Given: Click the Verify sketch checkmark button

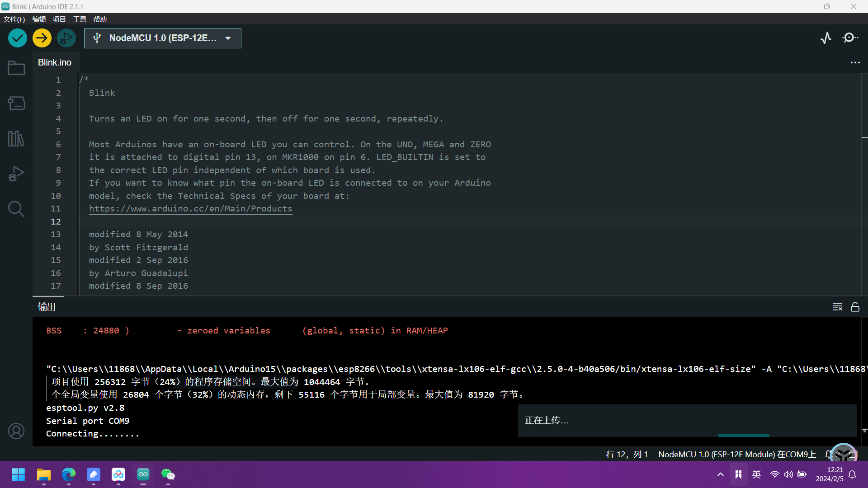Looking at the screenshot, I should 18,38.
